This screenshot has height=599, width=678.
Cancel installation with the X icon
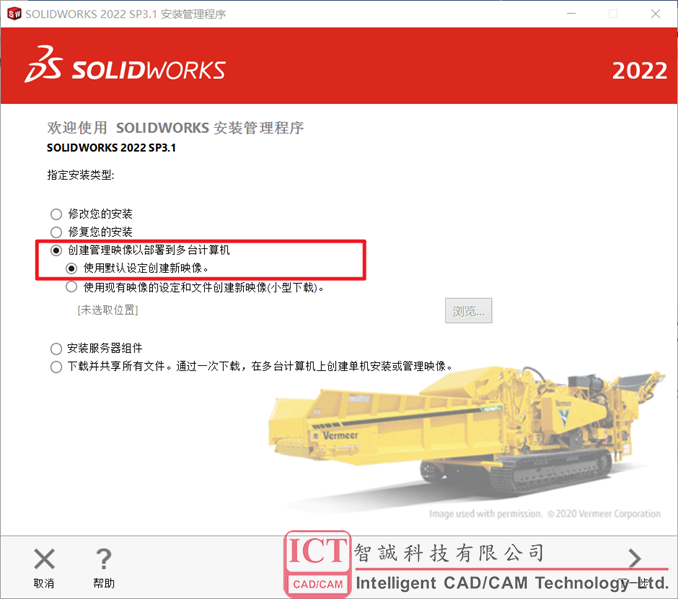(x=44, y=559)
